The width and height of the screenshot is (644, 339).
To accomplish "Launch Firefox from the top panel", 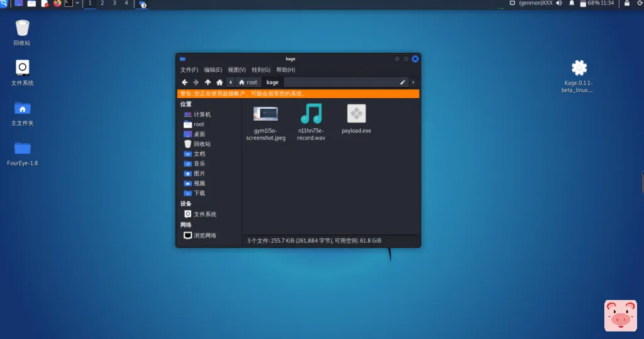I will point(57,3).
